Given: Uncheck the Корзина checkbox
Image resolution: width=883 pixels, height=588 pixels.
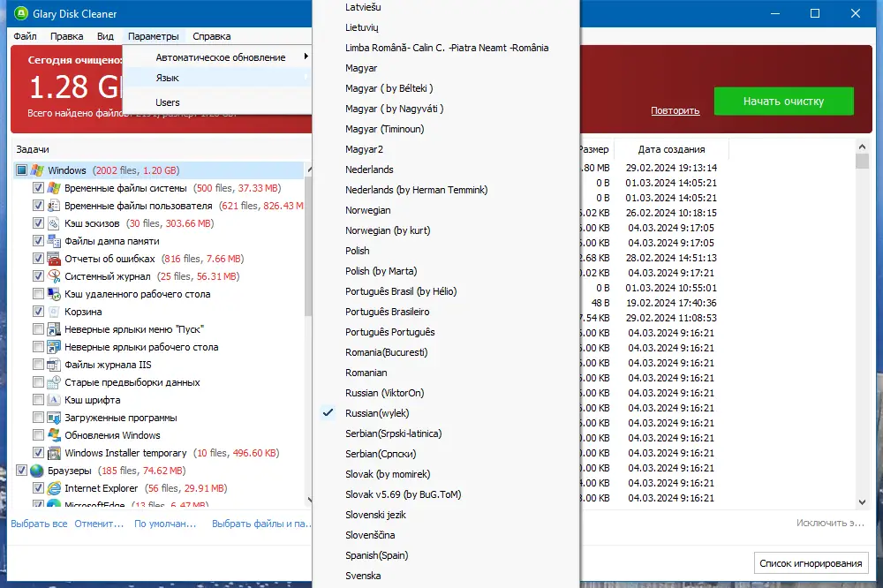Looking at the screenshot, I should (38, 312).
